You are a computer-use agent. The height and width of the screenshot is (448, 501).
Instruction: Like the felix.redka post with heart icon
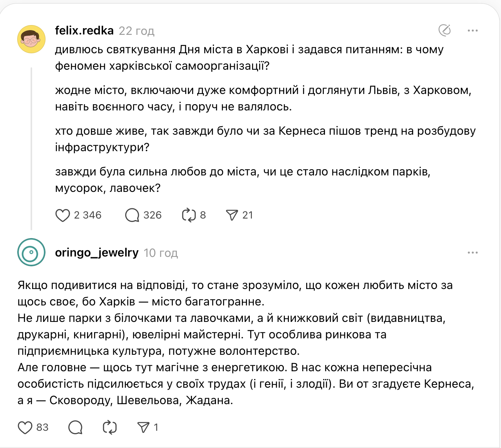click(63, 215)
